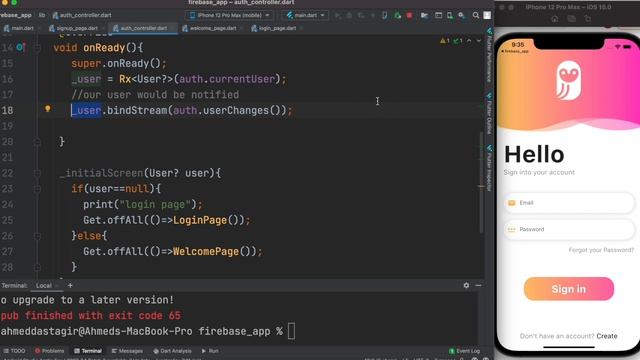Screen dimensions: 640x360
Task: Click the editor vertical scrollbar
Action: pyautogui.click(x=481, y=183)
